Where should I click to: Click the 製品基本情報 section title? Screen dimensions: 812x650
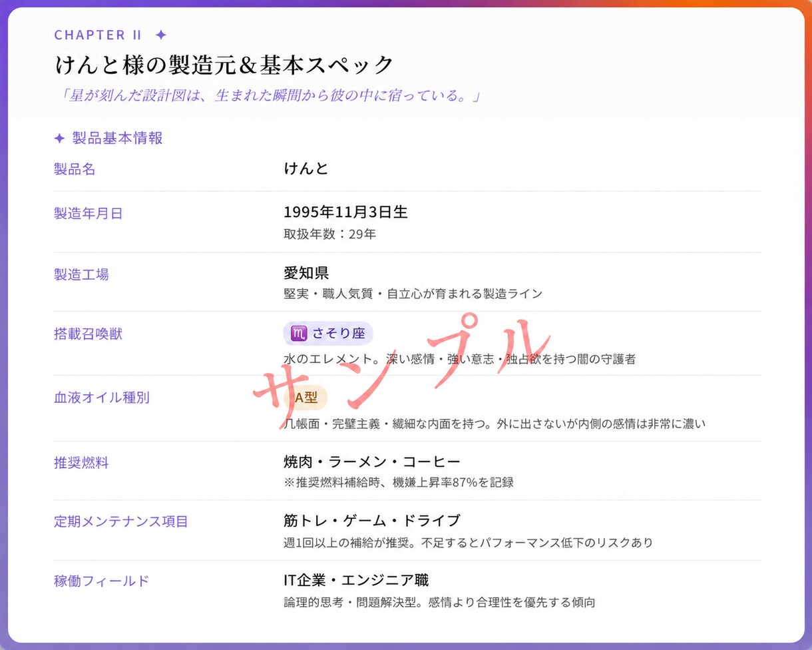point(118,139)
